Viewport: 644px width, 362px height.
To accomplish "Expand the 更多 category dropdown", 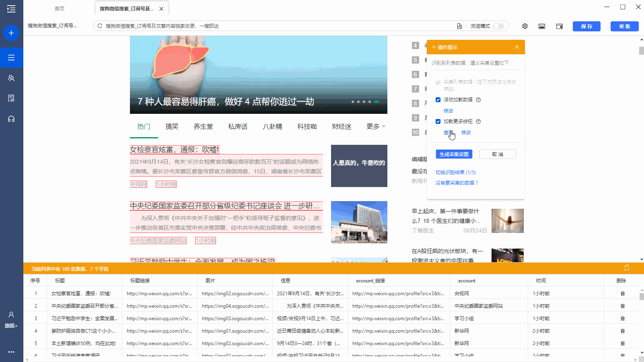I will coord(376,127).
